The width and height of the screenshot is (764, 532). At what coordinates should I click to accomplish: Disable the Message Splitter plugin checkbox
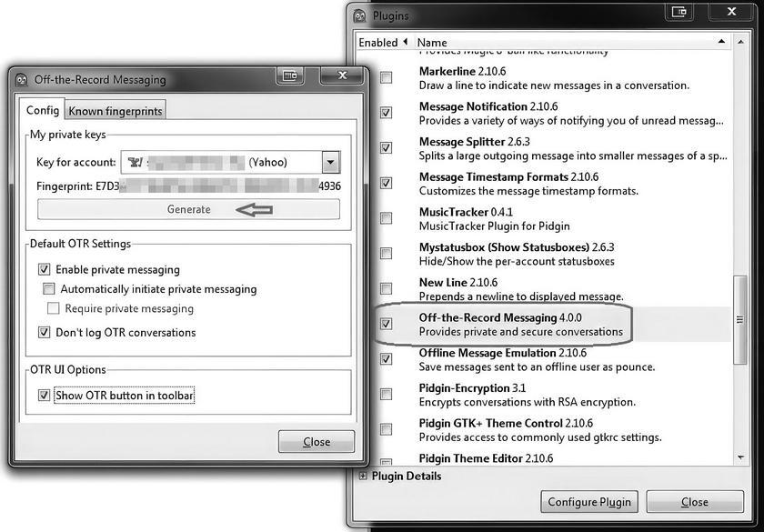click(x=386, y=147)
